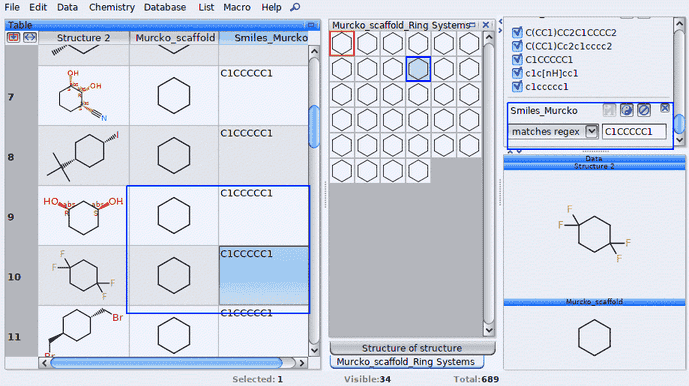The height and width of the screenshot is (386, 689).
Task: Click the yin-yang invert filter icon
Action: click(x=627, y=110)
